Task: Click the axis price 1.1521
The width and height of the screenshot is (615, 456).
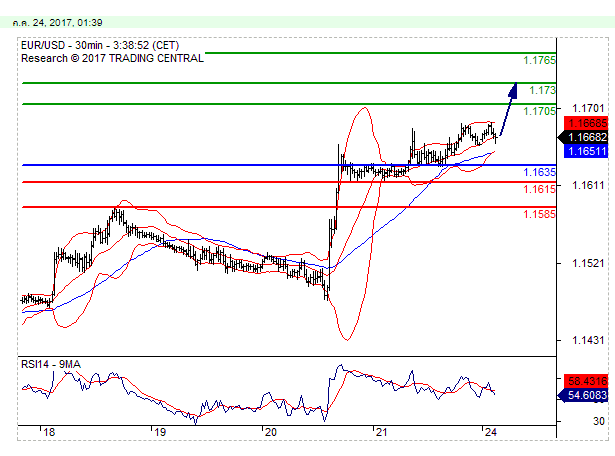Action: (x=588, y=263)
